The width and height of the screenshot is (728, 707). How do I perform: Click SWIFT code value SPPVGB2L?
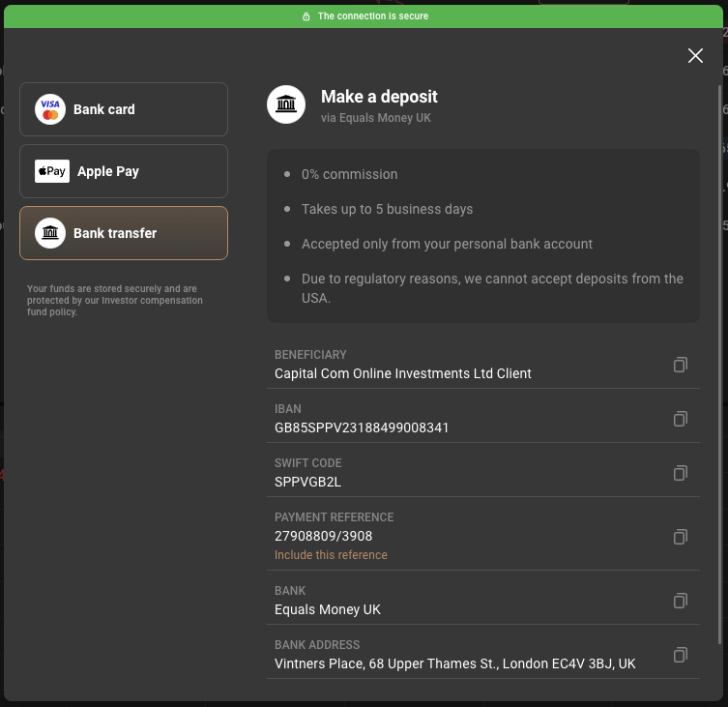307,483
